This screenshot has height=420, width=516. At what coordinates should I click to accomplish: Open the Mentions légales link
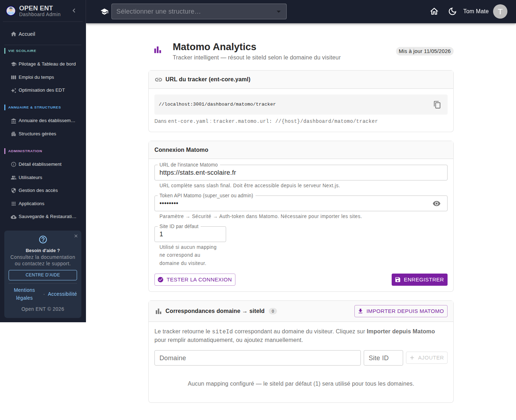pyautogui.click(x=24, y=294)
